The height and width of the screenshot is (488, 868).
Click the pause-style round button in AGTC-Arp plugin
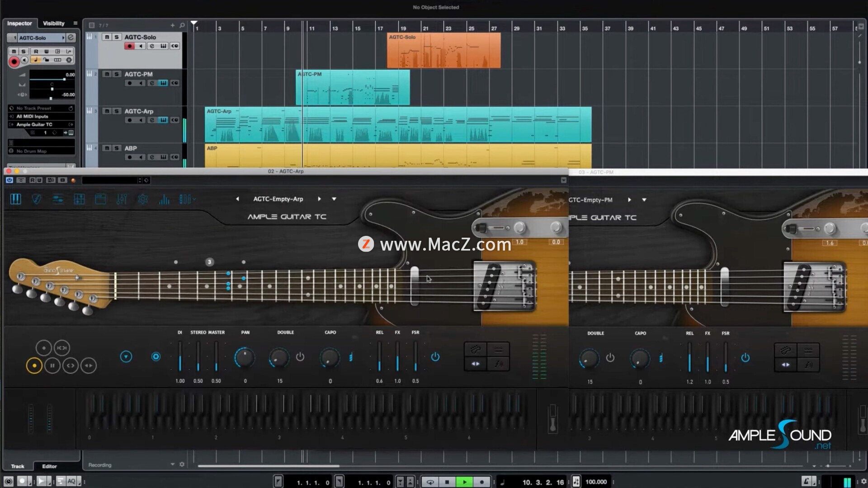point(52,366)
